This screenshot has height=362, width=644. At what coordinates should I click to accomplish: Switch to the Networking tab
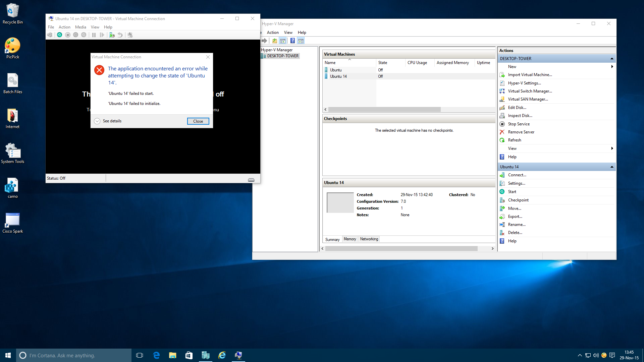pos(369,239)
